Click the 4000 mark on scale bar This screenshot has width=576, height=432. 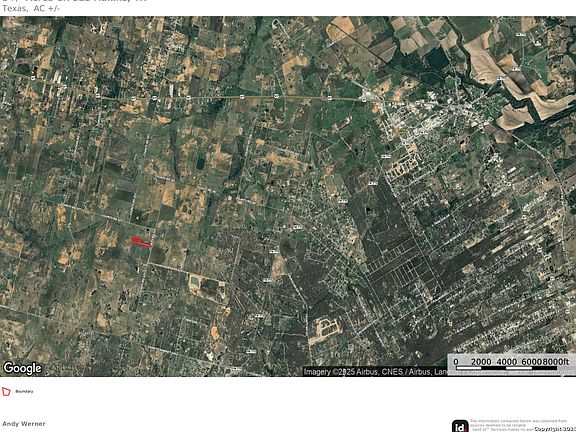pos(506,362)
